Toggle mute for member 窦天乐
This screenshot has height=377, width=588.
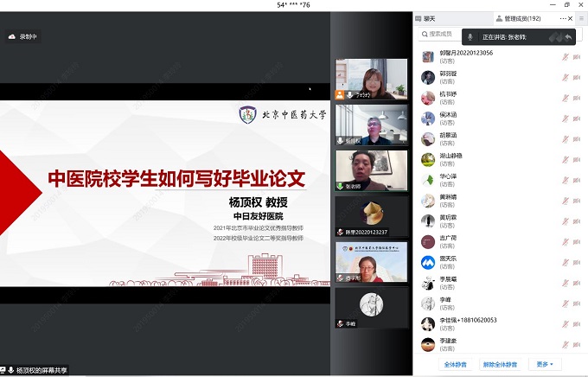pyautogui.click(x=565, y=262)
